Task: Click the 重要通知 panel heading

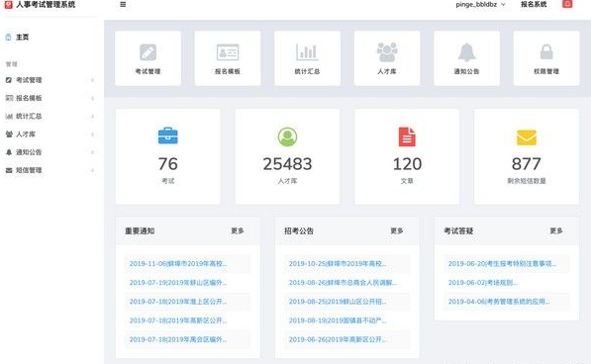Action: pyautogui.click(x=140, y=230)
